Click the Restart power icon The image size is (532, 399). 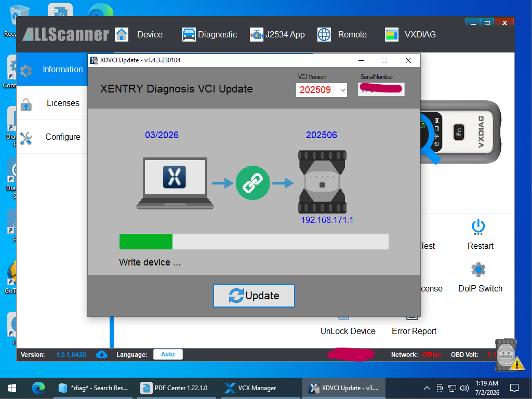coord(478,227)
